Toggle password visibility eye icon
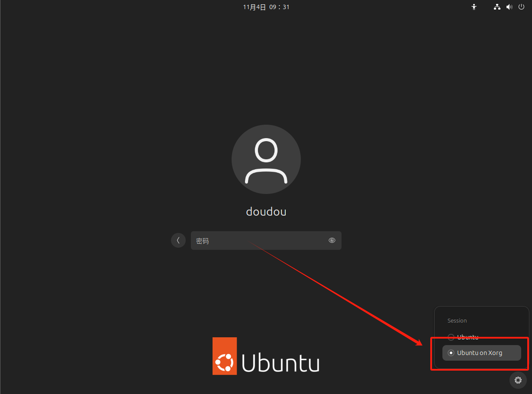Screen dimensions: 532x394 332,240
